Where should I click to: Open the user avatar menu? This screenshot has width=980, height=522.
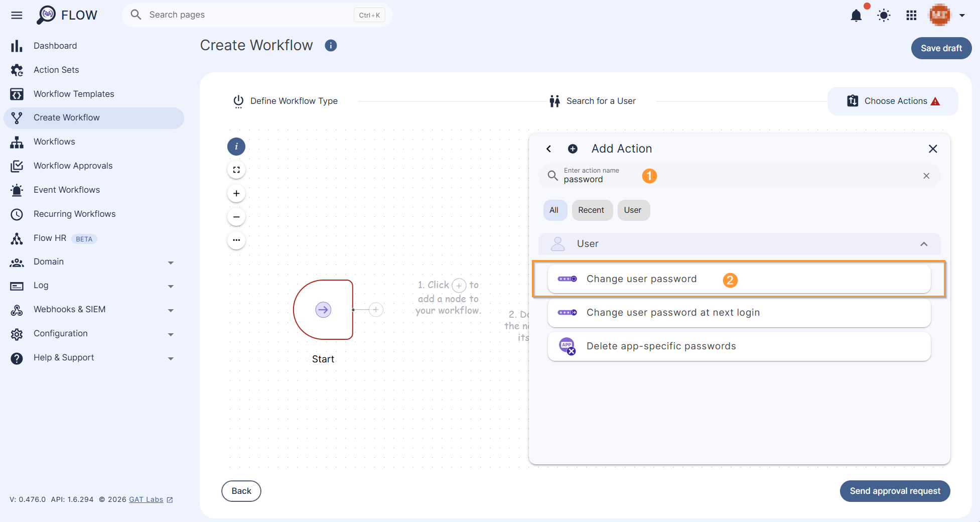coord(947,15)
